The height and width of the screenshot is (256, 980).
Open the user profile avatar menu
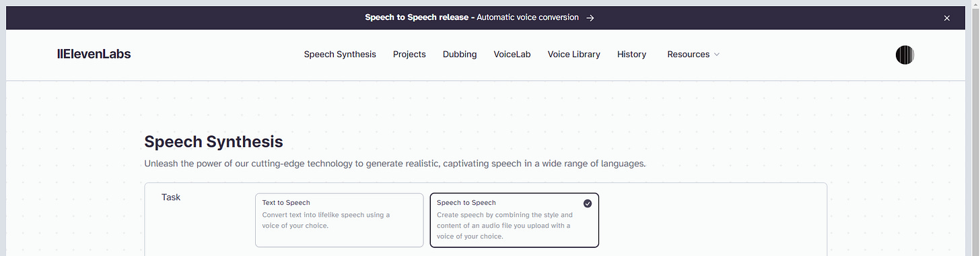905,55
